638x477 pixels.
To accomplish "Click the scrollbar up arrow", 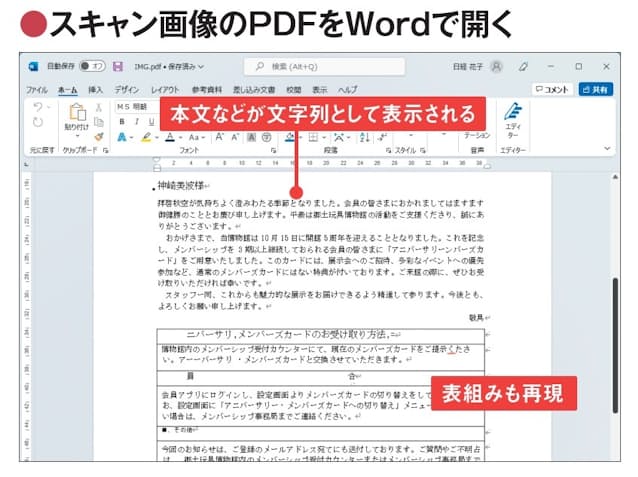I will pos(615,177).
